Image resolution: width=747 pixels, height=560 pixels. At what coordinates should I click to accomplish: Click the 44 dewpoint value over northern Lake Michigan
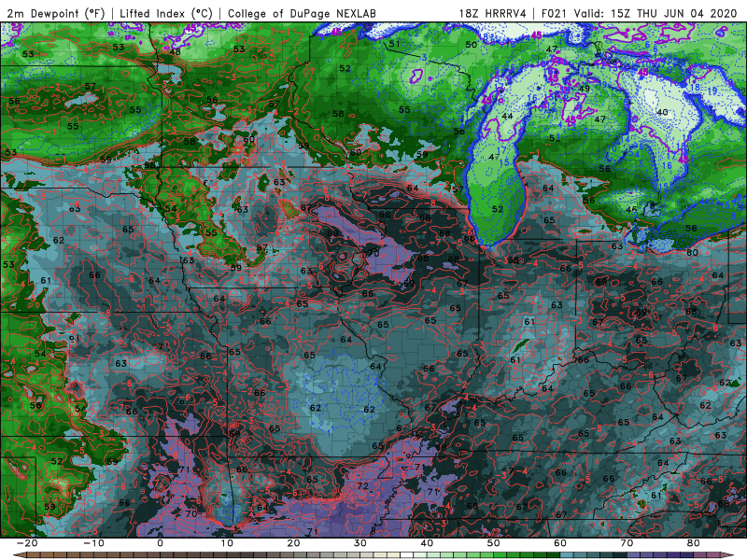(x=507, y=116)
